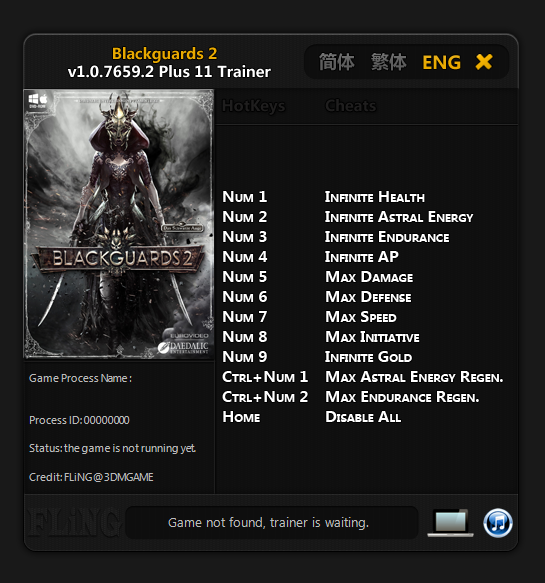545x583 pixels.
Task: Click the Num 9 hotkey label
Action: click(x=245, y=357)
